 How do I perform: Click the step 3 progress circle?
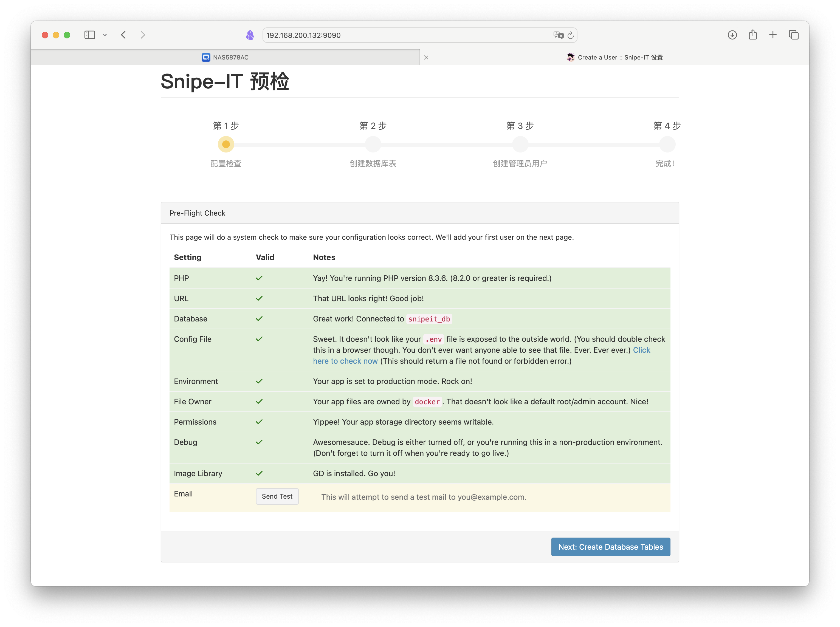(x=520, y=144)
